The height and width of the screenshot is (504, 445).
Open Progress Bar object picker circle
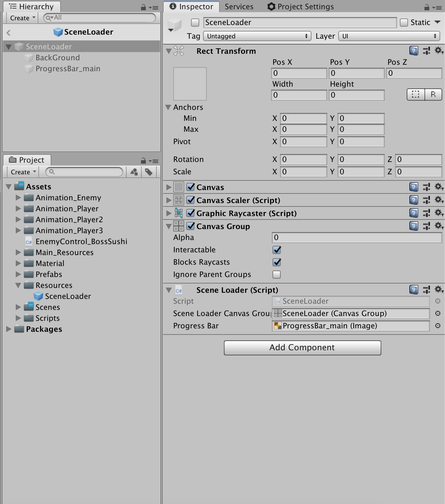coord(437,326)
